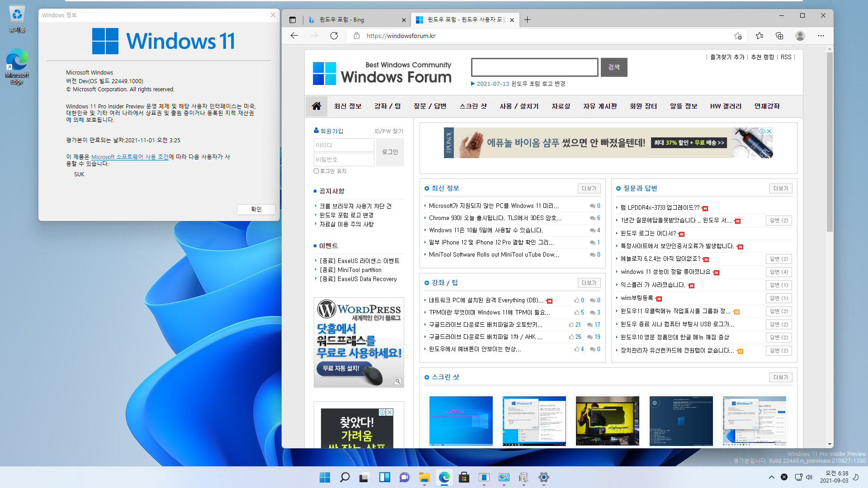Open Edge Settings and more menu

point(821,36)
